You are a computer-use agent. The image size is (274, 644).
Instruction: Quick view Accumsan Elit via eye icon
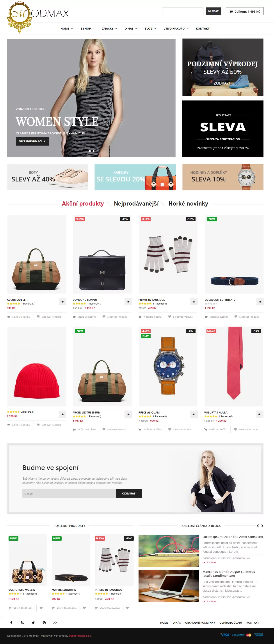pos(62,301)
